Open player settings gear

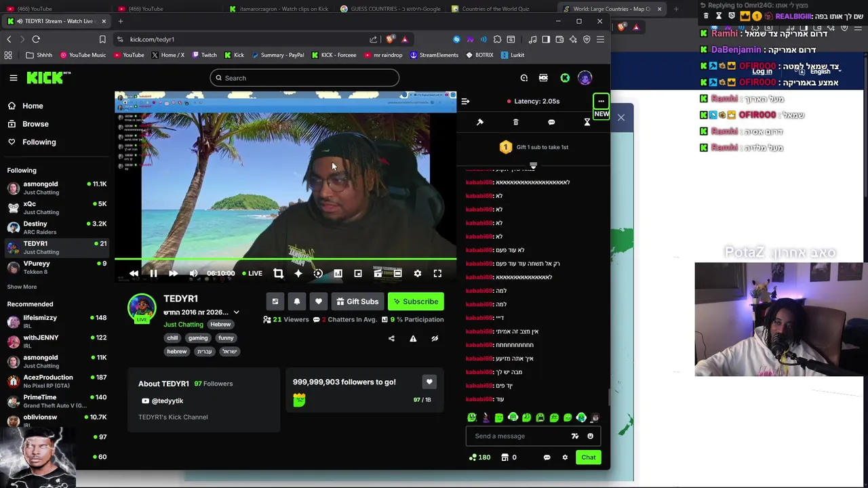click(418, 273)
